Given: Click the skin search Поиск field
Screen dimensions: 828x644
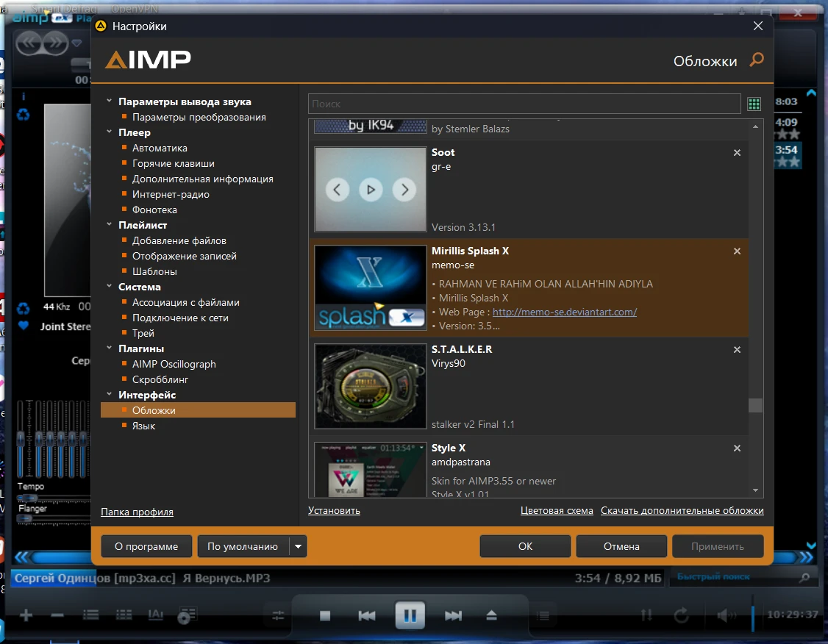Looking at the screenshot, I should click(x=524, y=104).
